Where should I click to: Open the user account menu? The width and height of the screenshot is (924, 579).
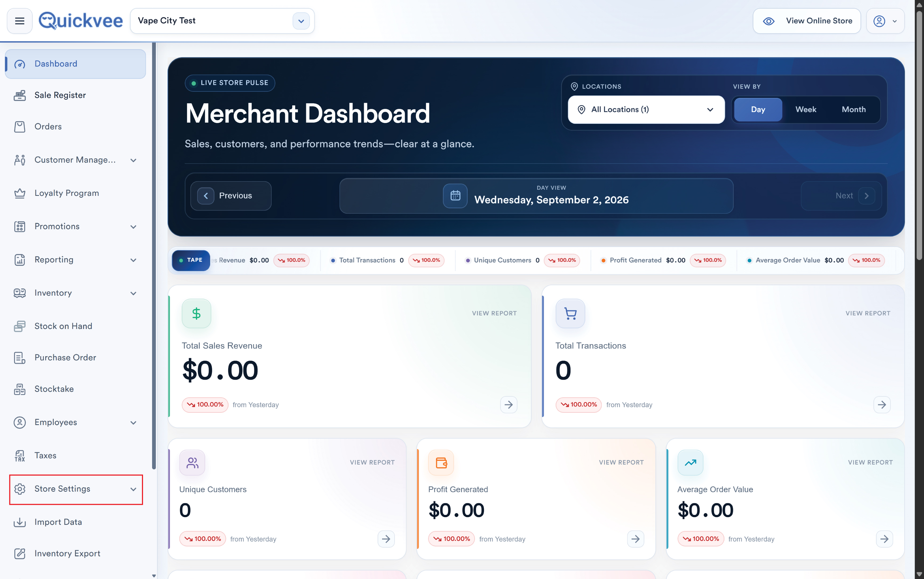885,21
